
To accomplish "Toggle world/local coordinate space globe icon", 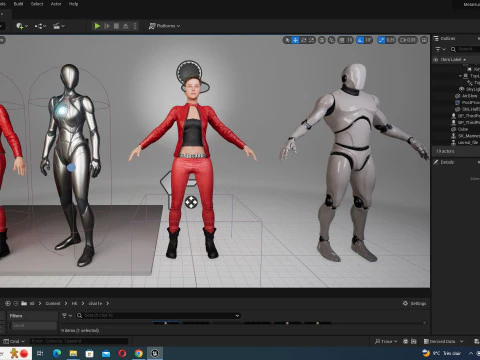I will point(322,40).
